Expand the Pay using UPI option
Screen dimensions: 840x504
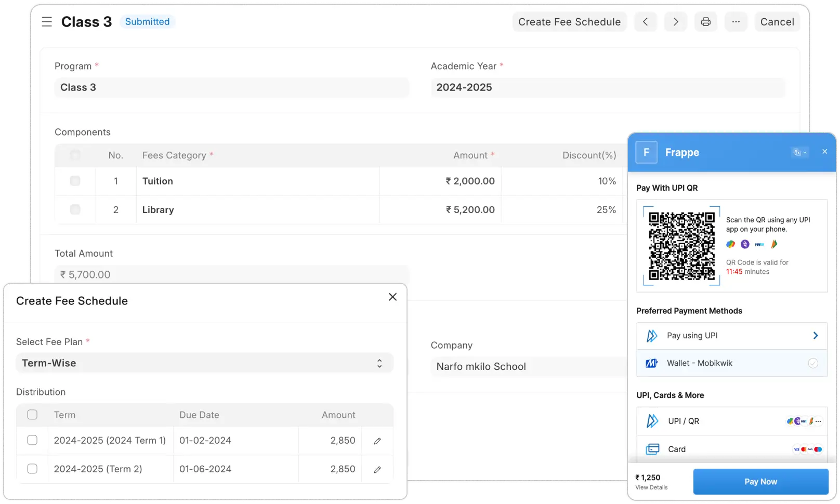(731, 336)
